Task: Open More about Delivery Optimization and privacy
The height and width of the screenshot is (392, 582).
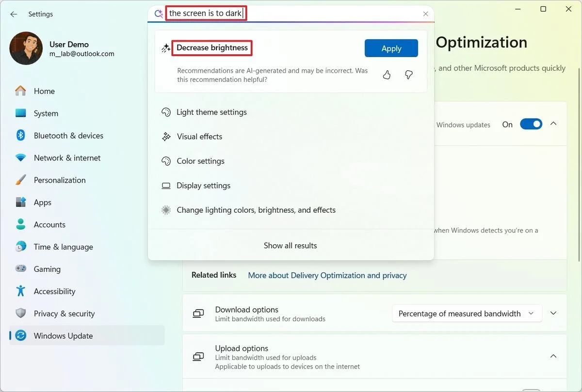Action: (327, 275)
